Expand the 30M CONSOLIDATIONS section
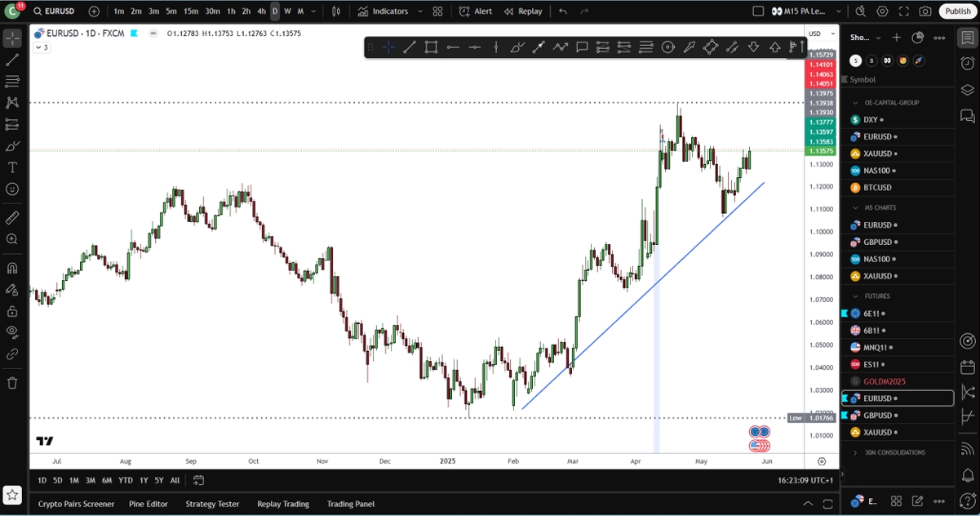Viewport: 980px width, 516px height. [855, 452]
